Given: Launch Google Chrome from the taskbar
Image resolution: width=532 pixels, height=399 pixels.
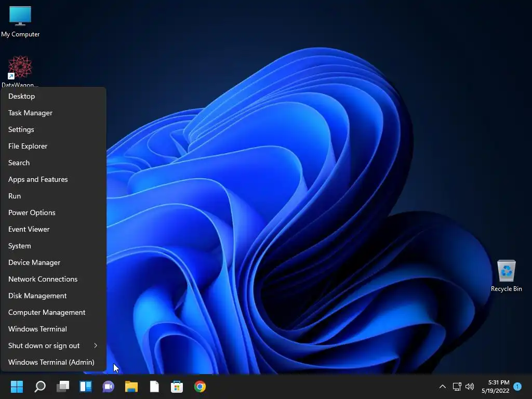Looking at the screenshot, I should [x=200, y=387].
